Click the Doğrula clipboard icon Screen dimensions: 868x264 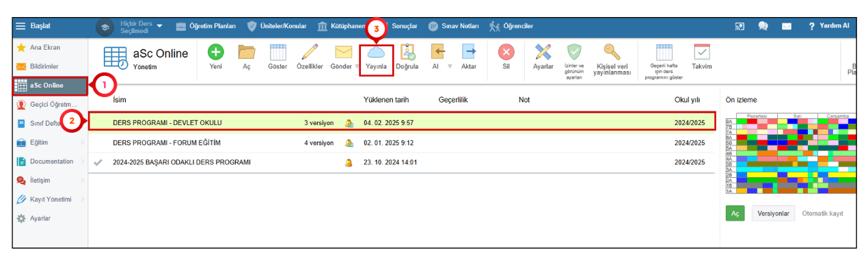(407, 52)
